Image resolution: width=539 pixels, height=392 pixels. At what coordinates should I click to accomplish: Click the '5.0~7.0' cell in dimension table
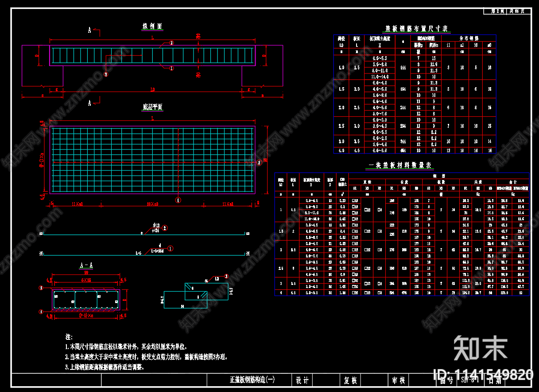pyautogui.click(x=380, y=114)
